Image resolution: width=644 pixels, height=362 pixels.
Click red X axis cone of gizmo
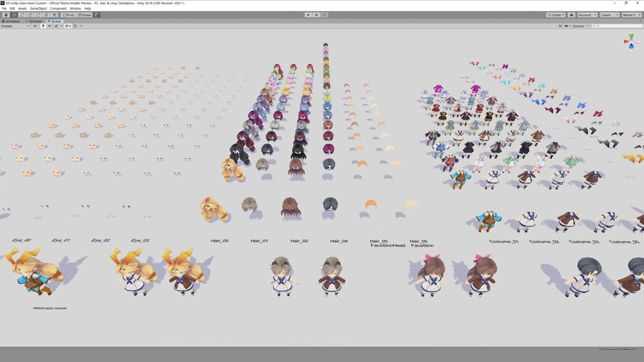[626, 41]
